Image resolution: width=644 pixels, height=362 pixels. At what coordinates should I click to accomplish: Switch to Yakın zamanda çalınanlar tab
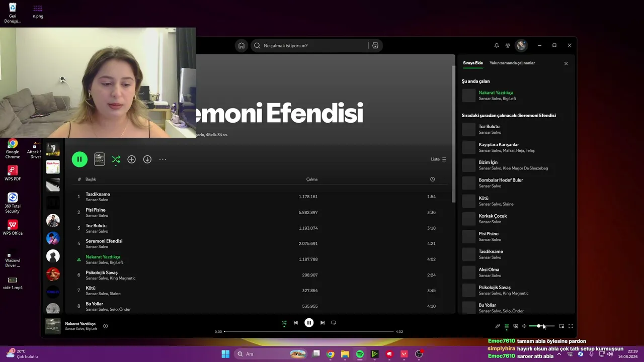click(x=512, y=63)
